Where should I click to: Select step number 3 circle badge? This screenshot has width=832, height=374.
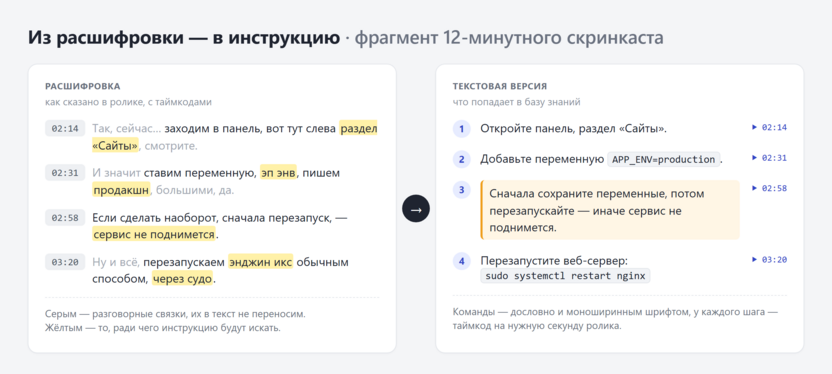[x=461, y=190]
